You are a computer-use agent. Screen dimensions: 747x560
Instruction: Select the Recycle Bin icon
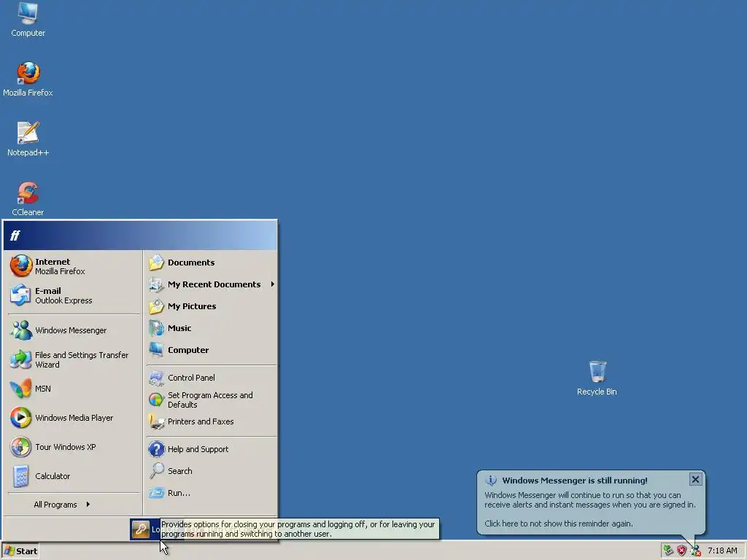coord(597,378)
